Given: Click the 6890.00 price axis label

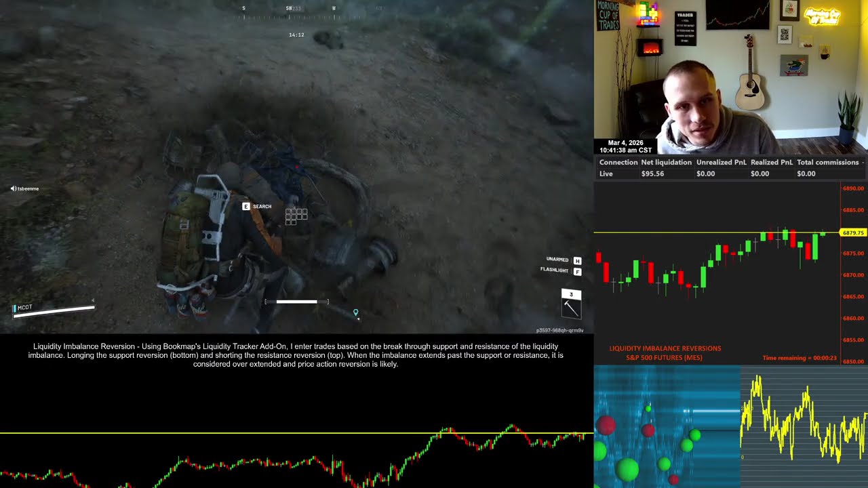Looking at the screenshot, I should point(853,188).
